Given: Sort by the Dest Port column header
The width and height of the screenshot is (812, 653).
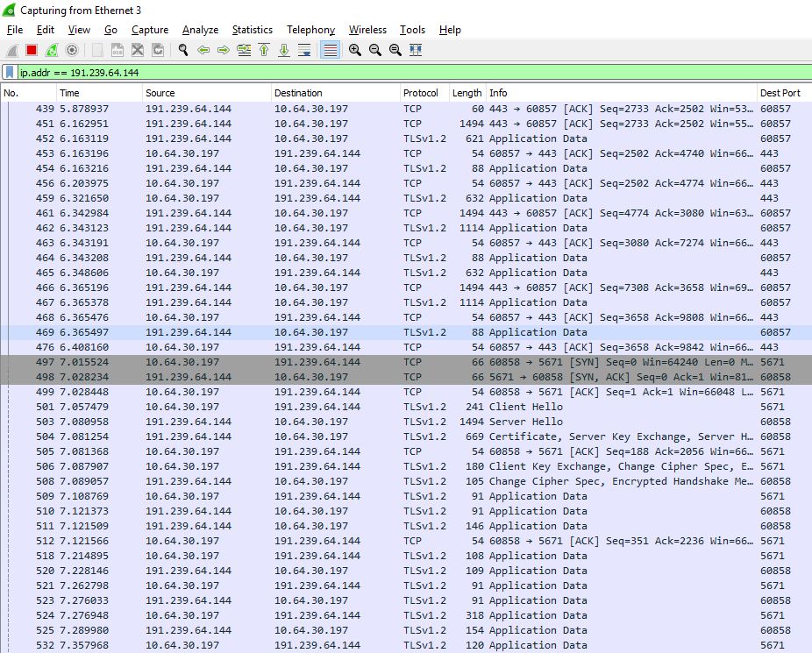Looking at the screenshot, I should coord(784,93).
